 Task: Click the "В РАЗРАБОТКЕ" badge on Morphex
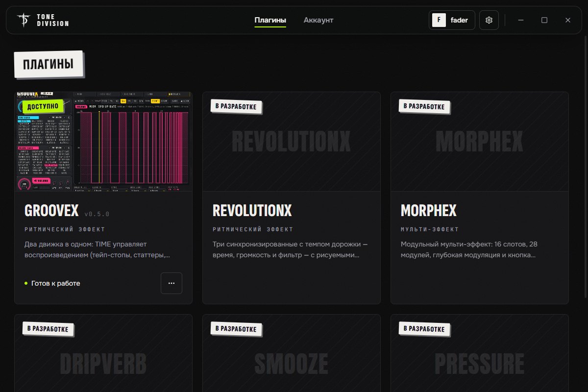(x=424, y=107)
